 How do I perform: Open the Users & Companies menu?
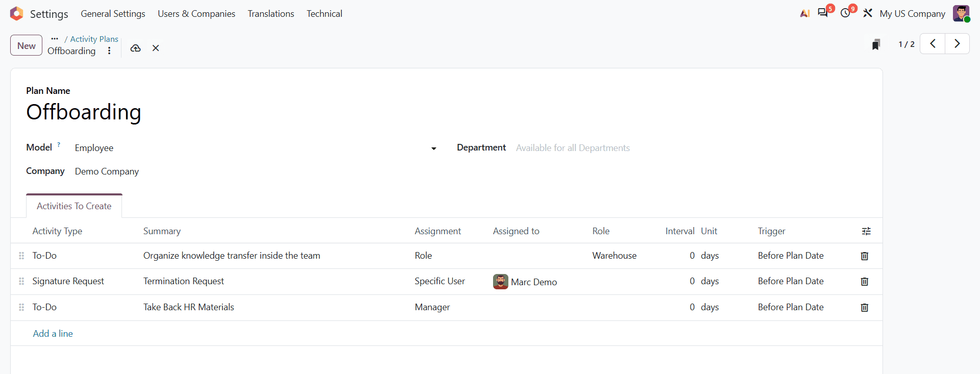(x=197, y=14)
